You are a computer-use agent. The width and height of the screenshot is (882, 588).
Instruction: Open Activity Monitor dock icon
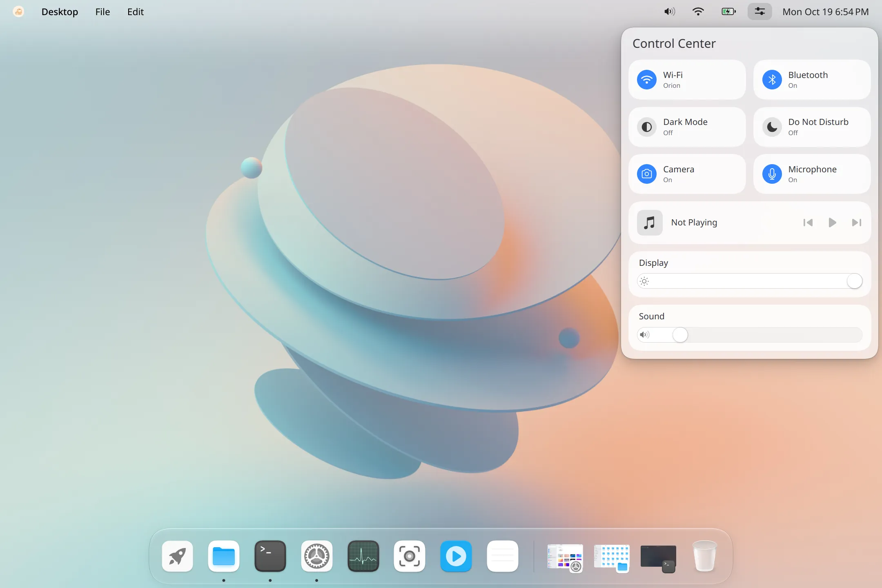click(x=363, y=556)
